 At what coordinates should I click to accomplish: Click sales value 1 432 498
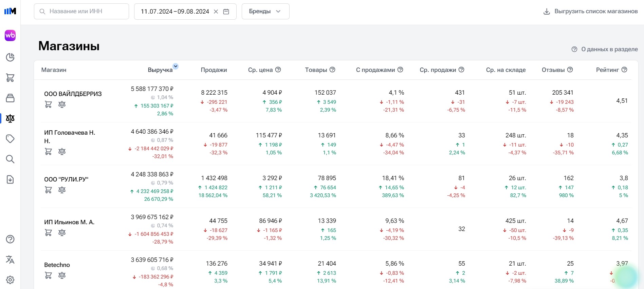[x=214, y=178]
